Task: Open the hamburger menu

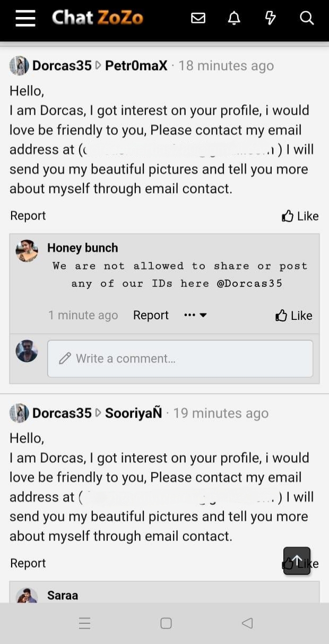Action: point(25,18)
